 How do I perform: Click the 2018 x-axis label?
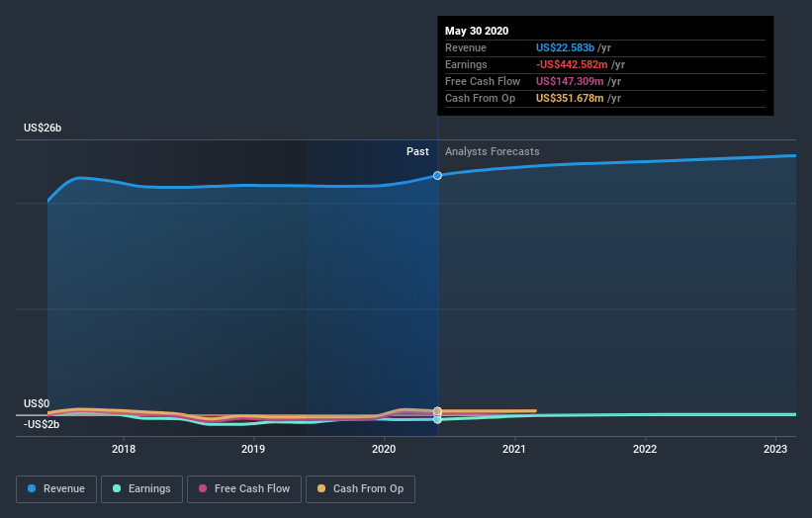pos(124,449)
